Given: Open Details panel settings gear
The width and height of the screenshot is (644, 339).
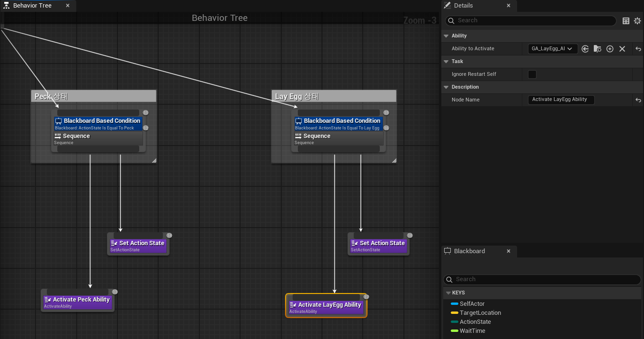Looking at the screenshot, I should [637, 21].
